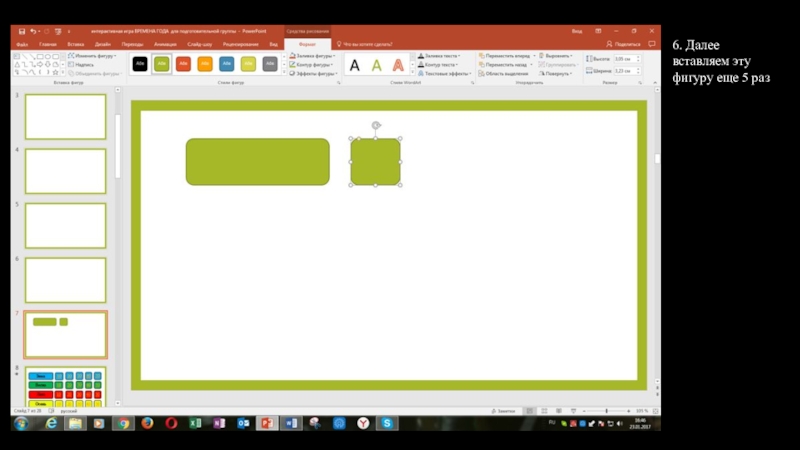Open the Повернуть dropdown

pos(556,73)
